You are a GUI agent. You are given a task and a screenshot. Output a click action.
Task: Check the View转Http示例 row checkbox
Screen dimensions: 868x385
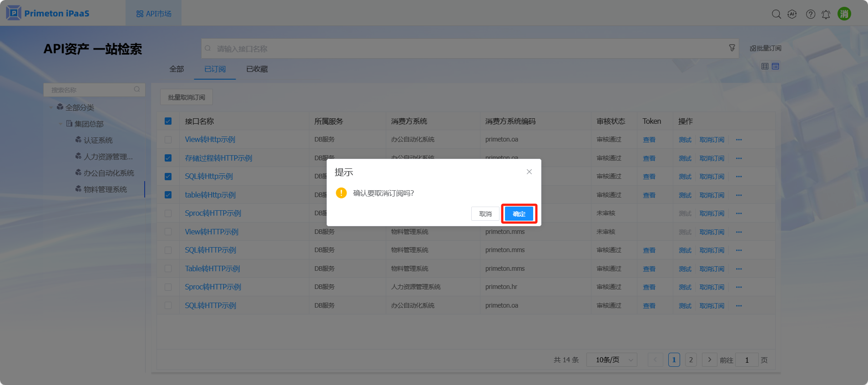tap(168, 140)
